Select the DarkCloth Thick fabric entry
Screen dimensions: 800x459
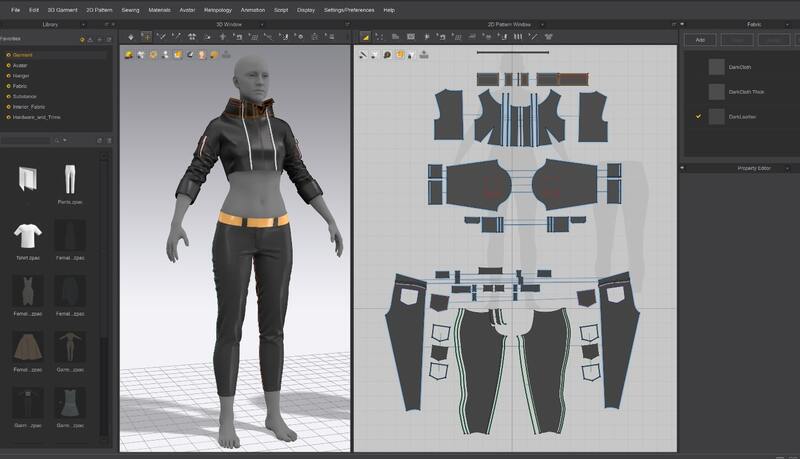pos(746,92)
